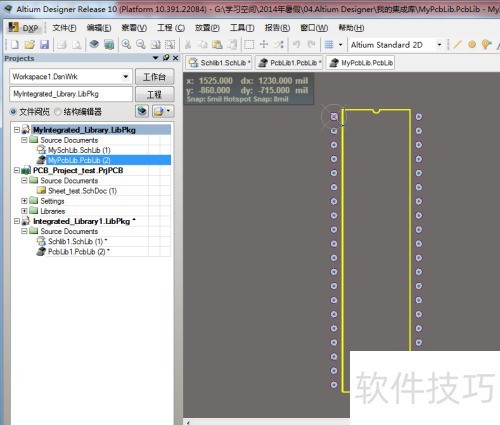Open the 窗口(W) menu
The height and width of the screenshot is (425, 500).
point(314,28)
